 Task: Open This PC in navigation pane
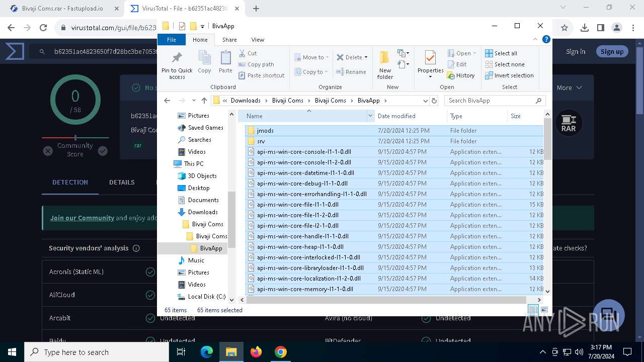pos(188,164)
